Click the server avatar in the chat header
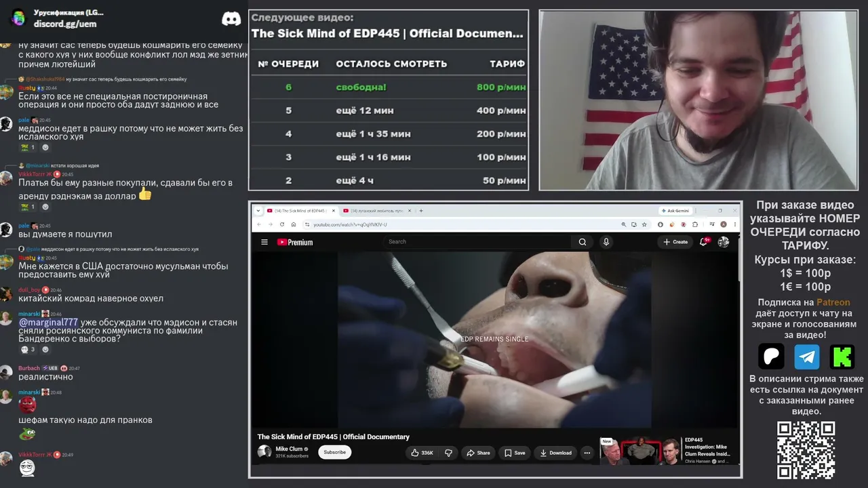Screen dimensions: 868x488 click(18, 18)
